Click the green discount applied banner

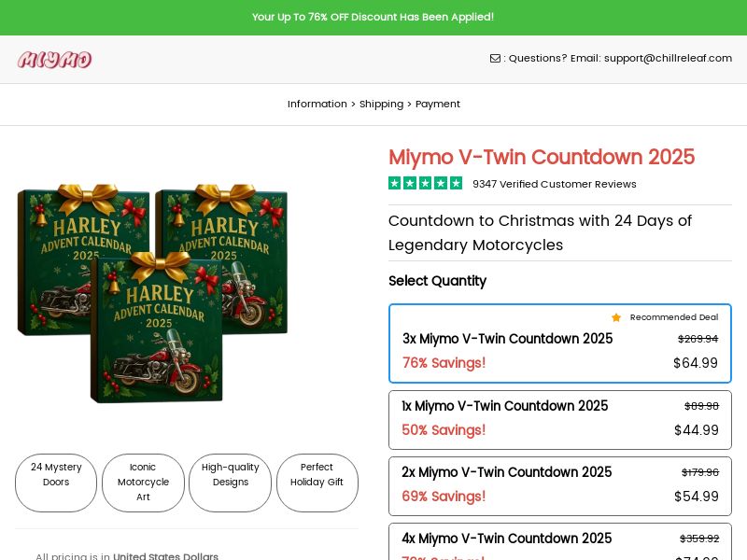pyautogui.click(x=373, y=17)
